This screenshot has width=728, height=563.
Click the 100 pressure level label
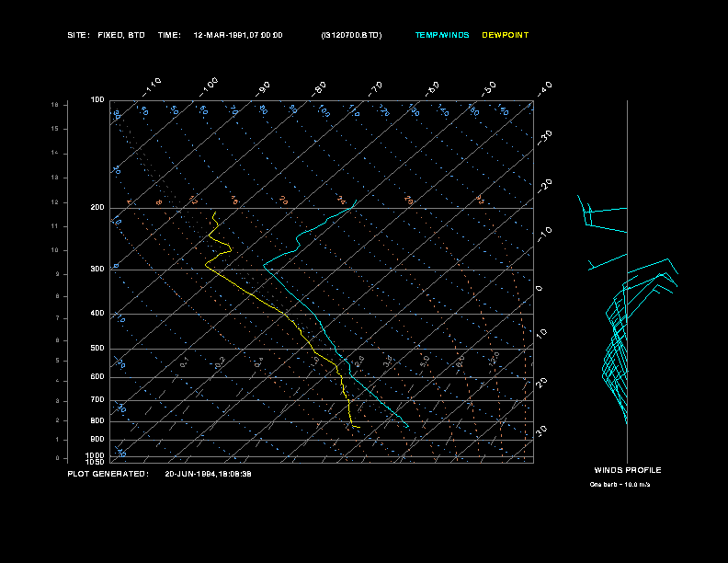[97, 100]
